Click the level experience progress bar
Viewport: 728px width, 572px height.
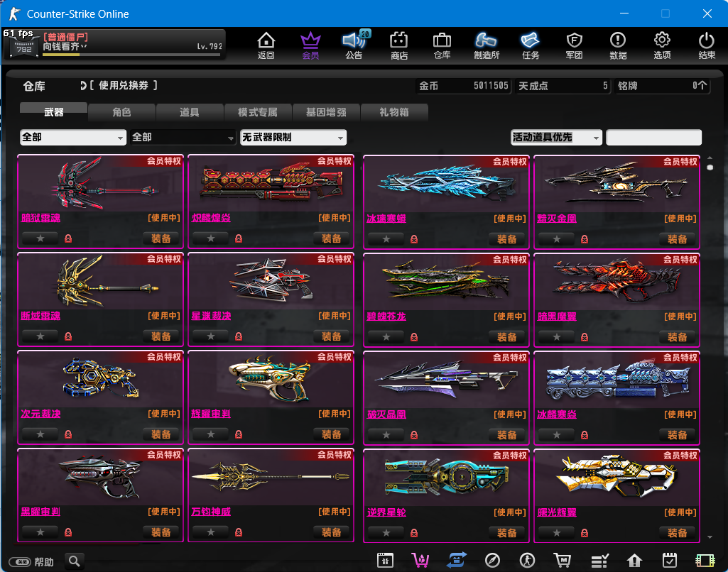coord(131,55)
